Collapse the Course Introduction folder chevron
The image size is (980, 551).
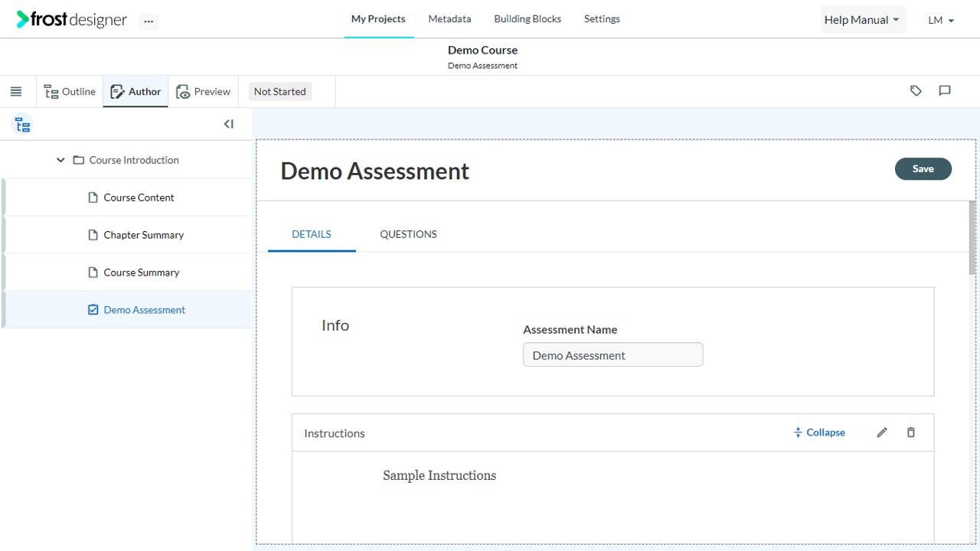point(60,160)
